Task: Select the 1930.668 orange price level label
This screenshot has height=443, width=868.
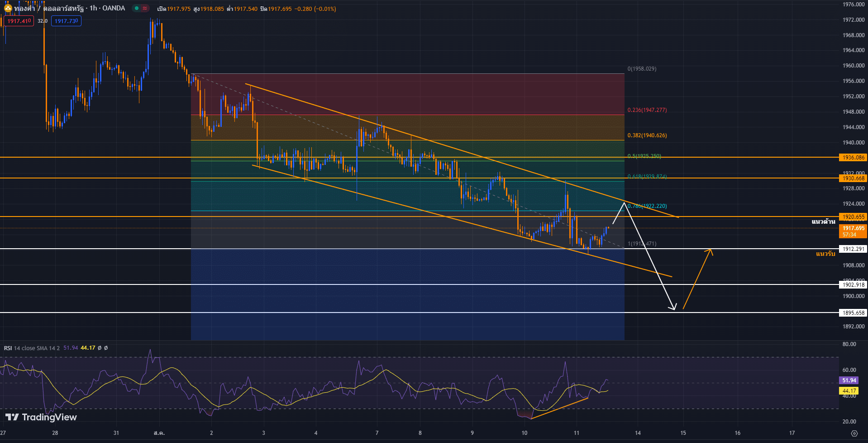Action: click(x=853, y=178)
